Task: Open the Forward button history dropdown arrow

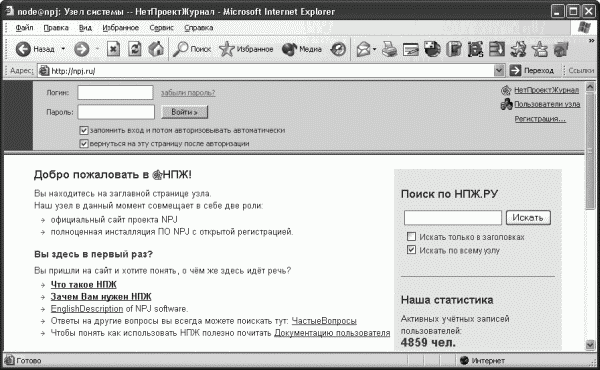Action: coord(97,49)
